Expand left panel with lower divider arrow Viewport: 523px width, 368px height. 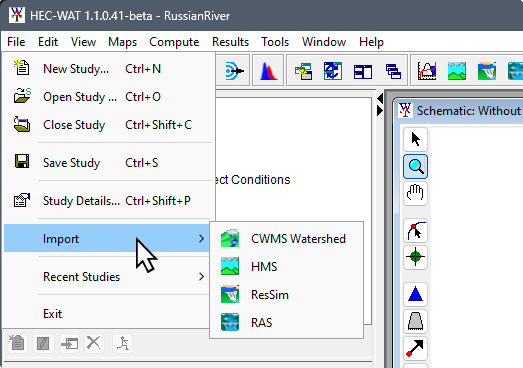pyautogui.click(x=380, y=110)
